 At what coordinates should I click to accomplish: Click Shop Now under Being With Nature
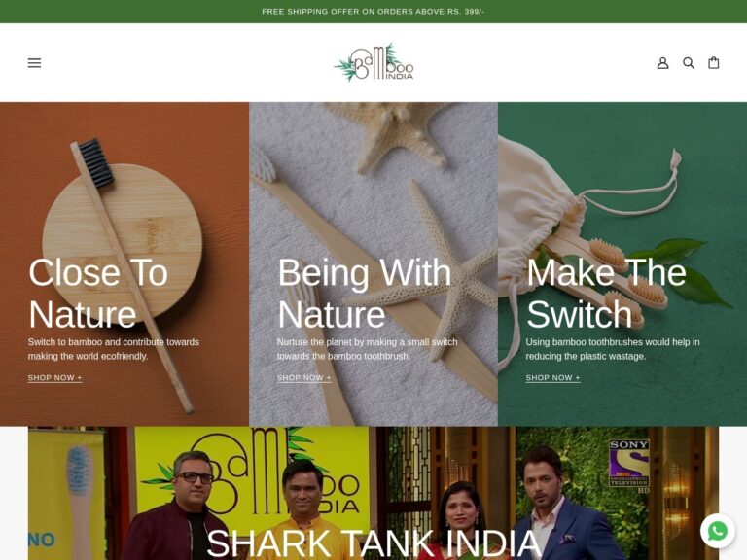click(x=303, y=377)
